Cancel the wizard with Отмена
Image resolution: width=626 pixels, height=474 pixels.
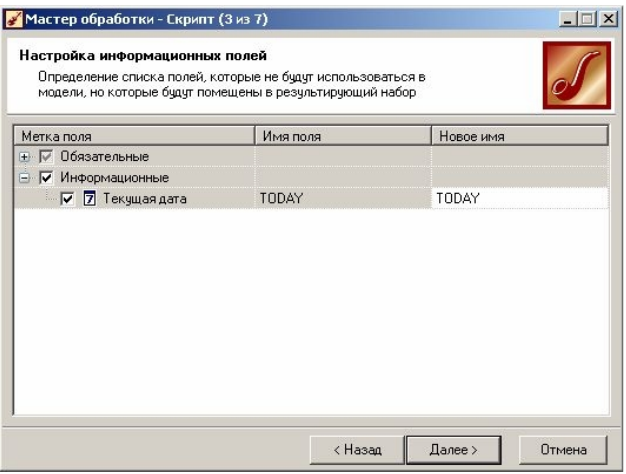coord(563,450)
